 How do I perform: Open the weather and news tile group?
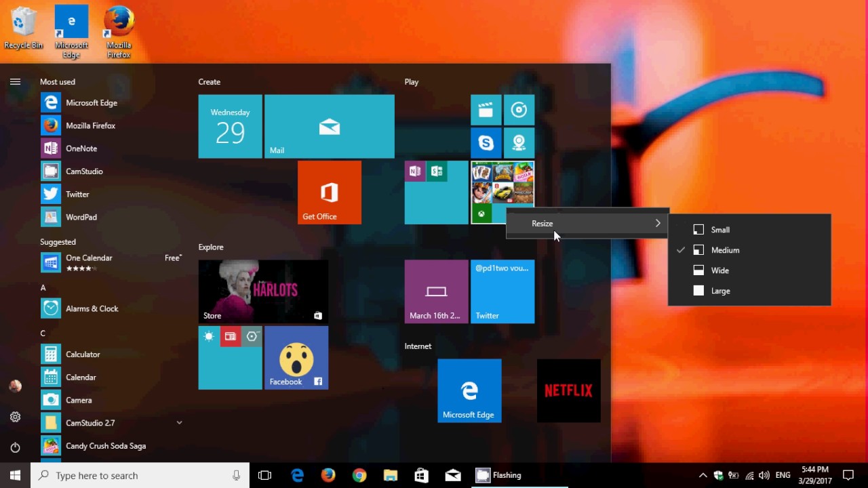[230, 358]
